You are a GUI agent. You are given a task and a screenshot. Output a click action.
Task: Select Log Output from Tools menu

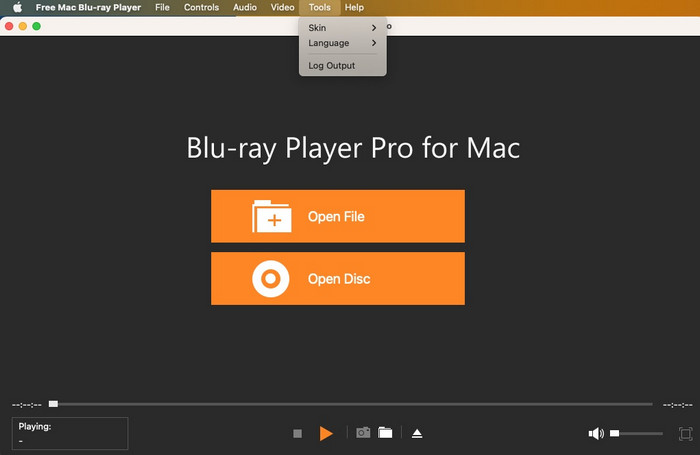point(331,66)
